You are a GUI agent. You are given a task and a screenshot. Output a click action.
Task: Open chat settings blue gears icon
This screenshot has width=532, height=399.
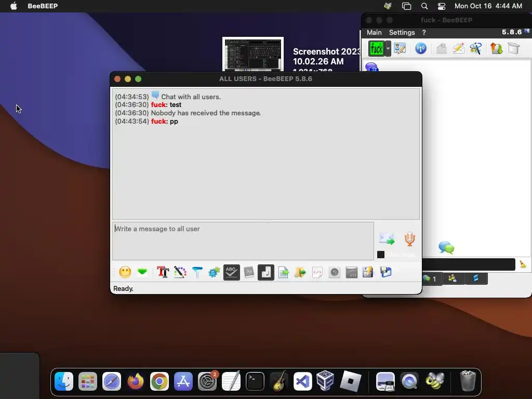tap(214, 272)
